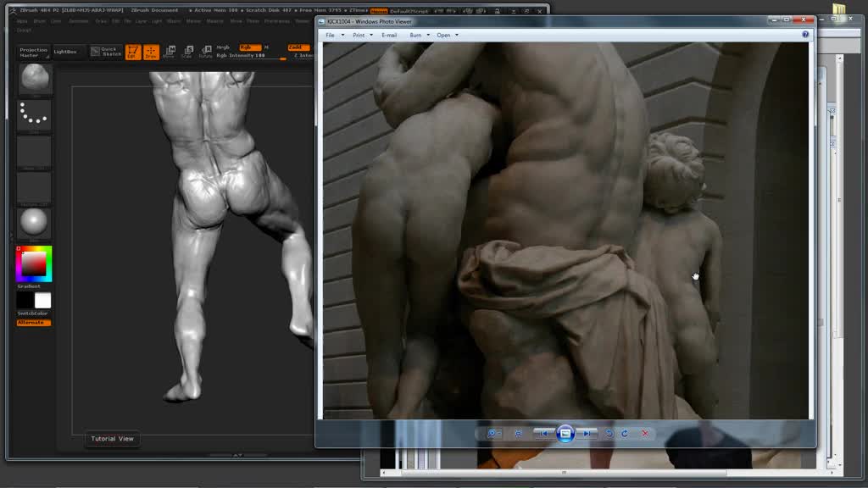Open the Document menu in ZBrush
The width and height of the screenshot is (868, 488).
[x=79, y=21]
